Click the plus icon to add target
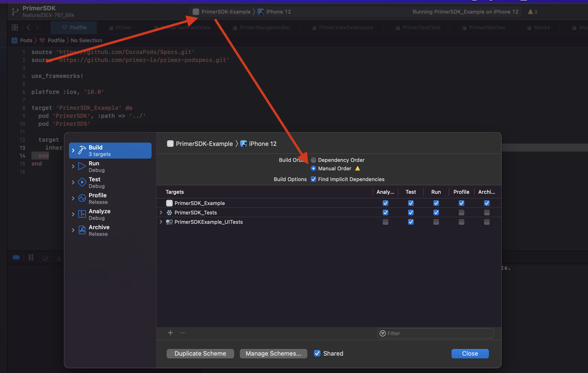The image size is (588, 373). [170, 333]
